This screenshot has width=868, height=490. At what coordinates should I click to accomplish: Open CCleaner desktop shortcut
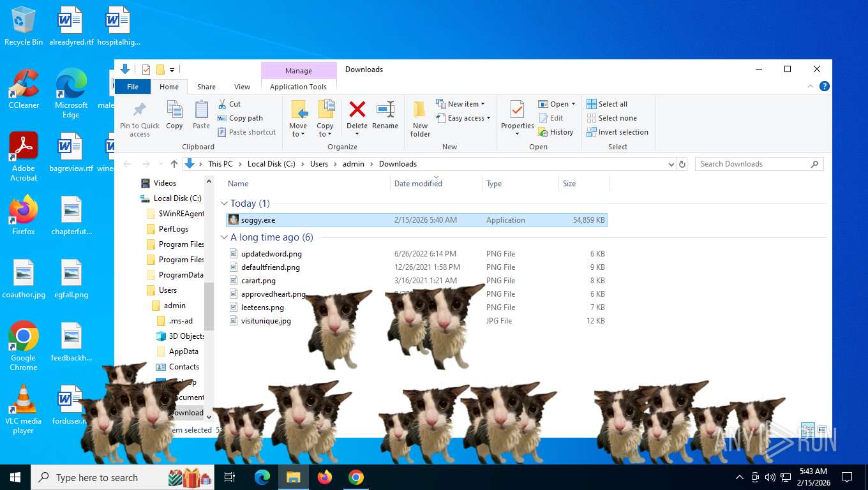[24, 89]
